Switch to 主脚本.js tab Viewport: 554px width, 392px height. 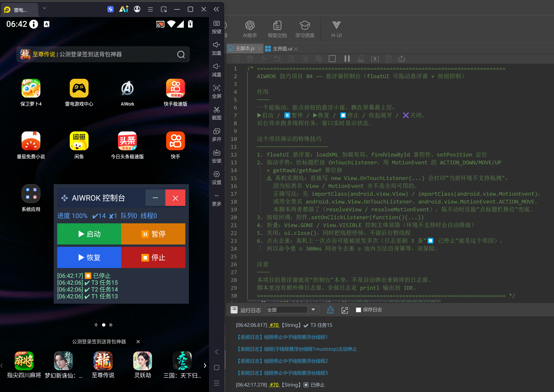(245, 49)
